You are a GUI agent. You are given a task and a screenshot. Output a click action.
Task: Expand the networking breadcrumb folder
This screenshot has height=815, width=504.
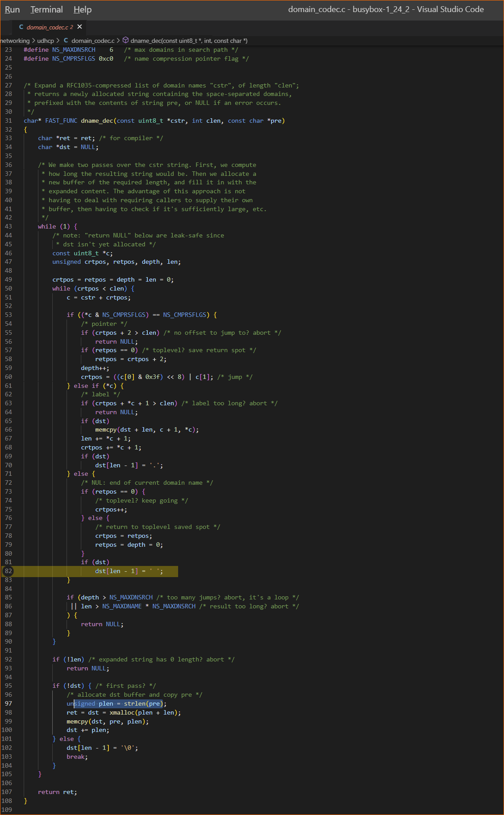15,41
